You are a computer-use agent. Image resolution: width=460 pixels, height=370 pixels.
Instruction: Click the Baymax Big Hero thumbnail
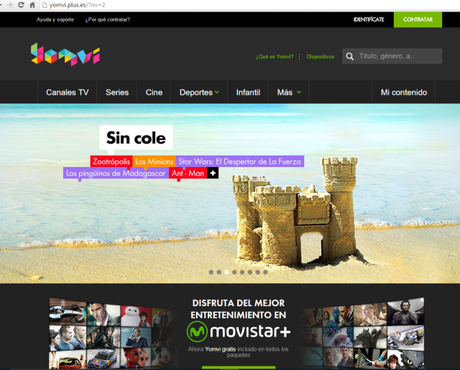tap(136, 316)
